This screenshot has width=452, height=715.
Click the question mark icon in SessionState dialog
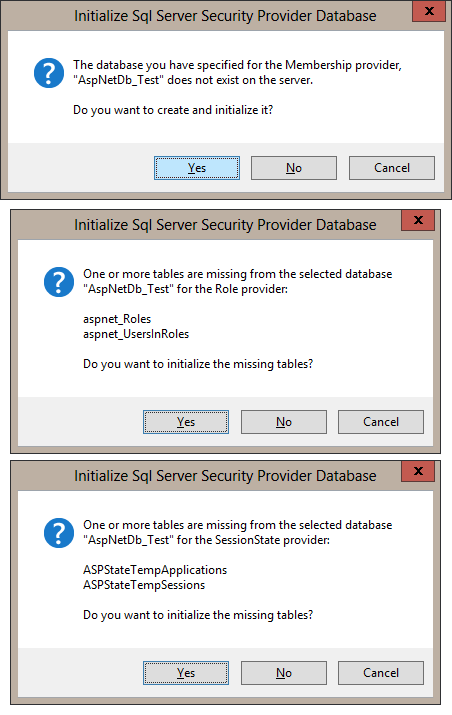pos(59,533)
